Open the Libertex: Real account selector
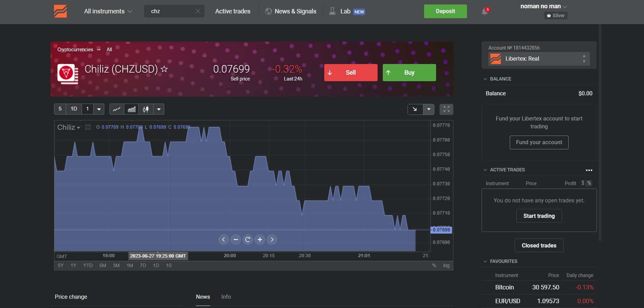Image resolution: width=644 pixels, height=308 pixels. [539, 59]
